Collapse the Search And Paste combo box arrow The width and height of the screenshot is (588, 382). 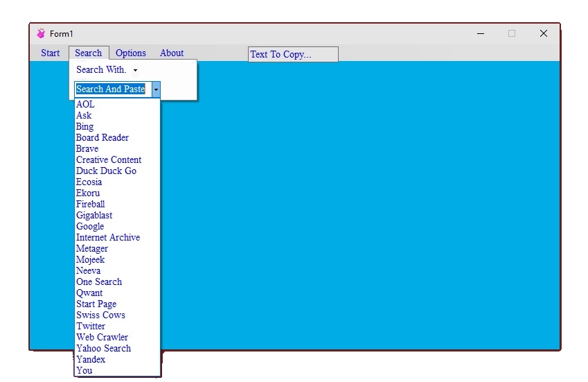coord(156,89)
